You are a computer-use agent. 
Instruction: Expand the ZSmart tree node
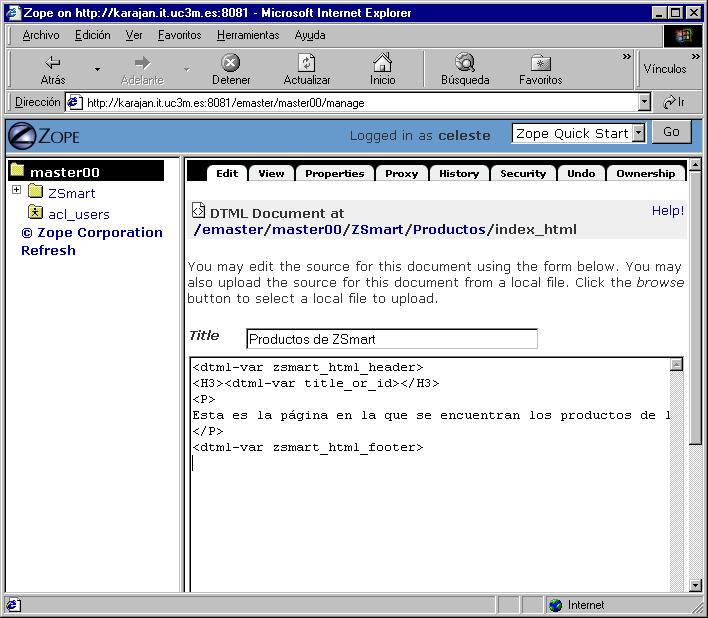[16, 190]
